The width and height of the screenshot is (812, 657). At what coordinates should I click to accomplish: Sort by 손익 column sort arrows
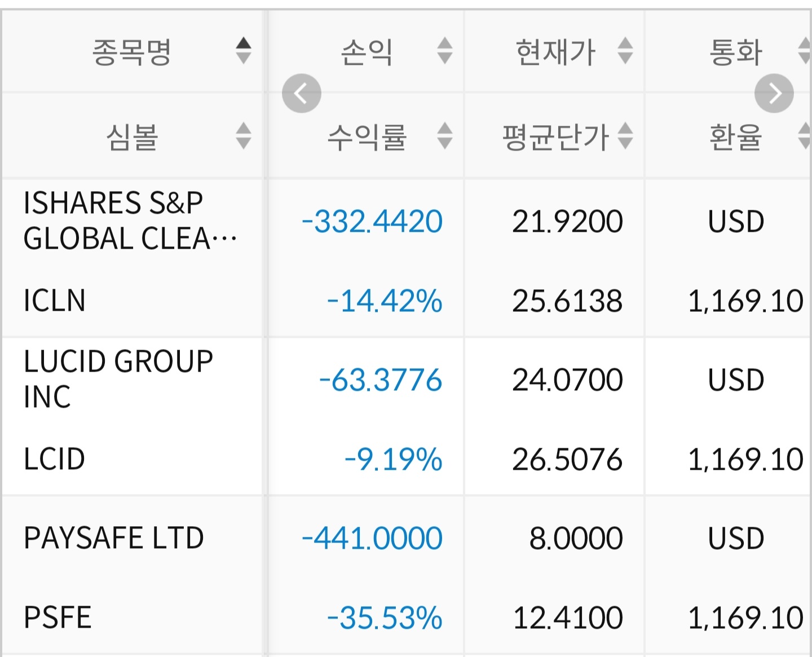point(444,51)
